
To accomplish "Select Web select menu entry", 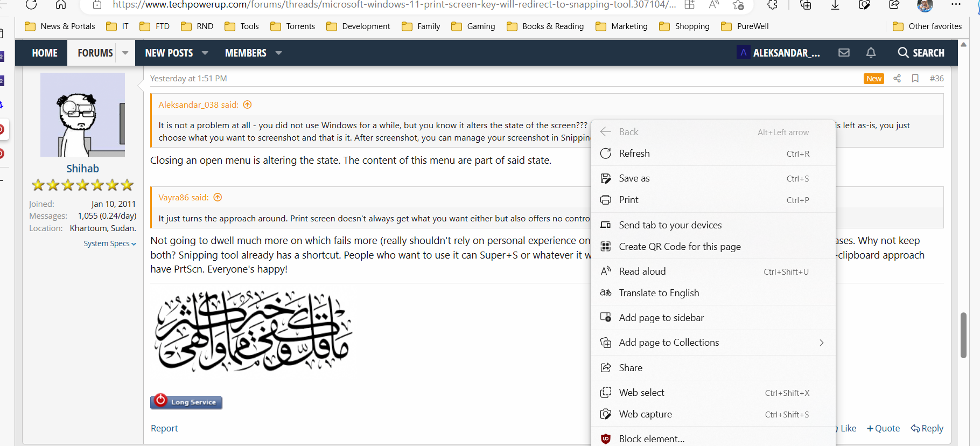I will point(713,393).
